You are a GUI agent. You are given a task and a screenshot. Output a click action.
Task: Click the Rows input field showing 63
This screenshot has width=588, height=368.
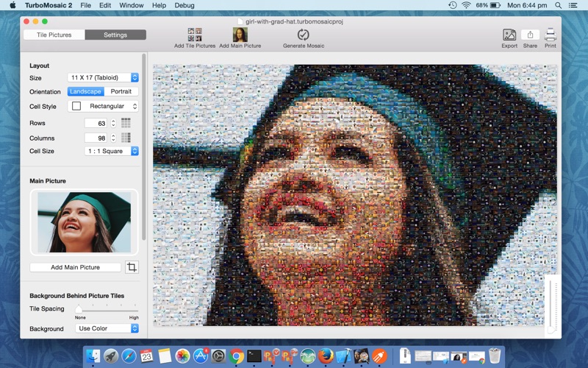tap(96, 123)
